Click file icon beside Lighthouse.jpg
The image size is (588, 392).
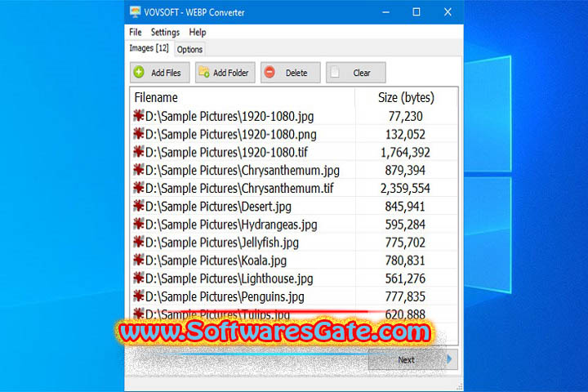click(139, 278)
